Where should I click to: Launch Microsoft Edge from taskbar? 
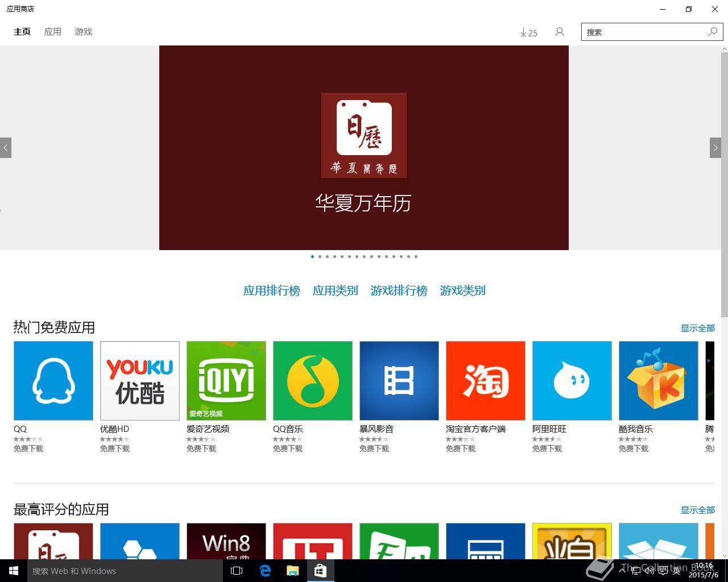265,571
